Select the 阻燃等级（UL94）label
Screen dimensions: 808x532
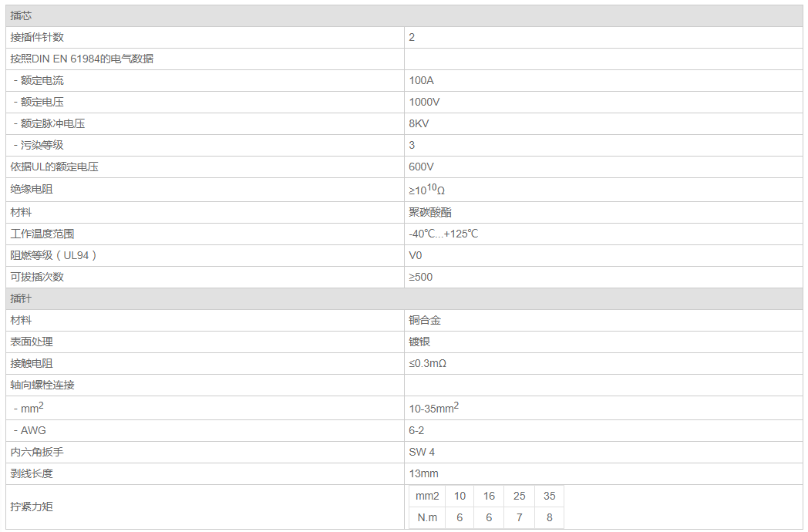click(x=54, y=255)
